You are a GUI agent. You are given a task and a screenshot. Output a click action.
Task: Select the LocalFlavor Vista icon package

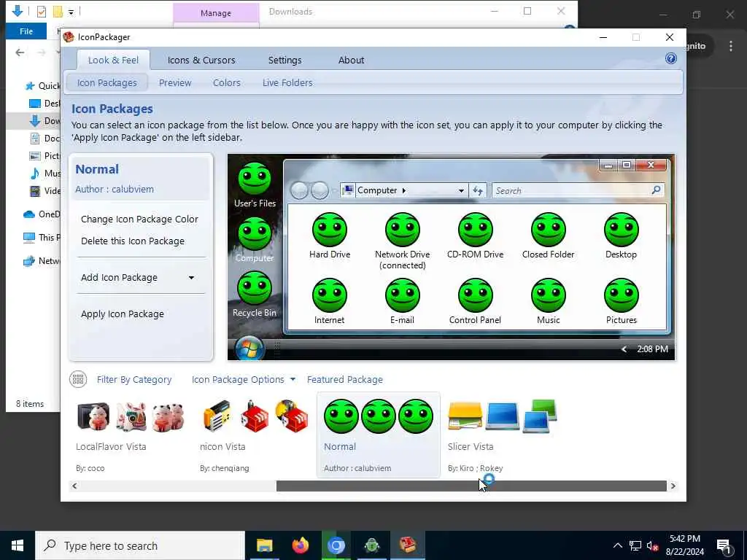(131, 435)
